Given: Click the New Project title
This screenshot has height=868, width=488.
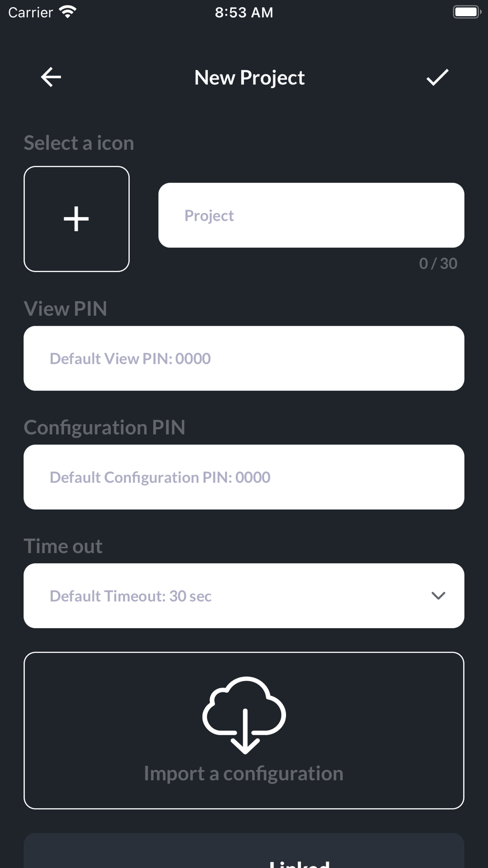Looking at the screenshot, I should click(249, 78).
